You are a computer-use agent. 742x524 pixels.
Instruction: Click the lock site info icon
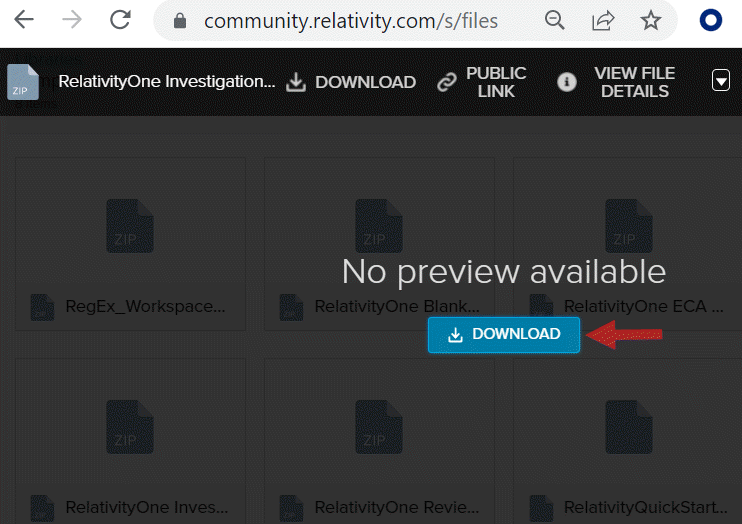pos(180,21)
